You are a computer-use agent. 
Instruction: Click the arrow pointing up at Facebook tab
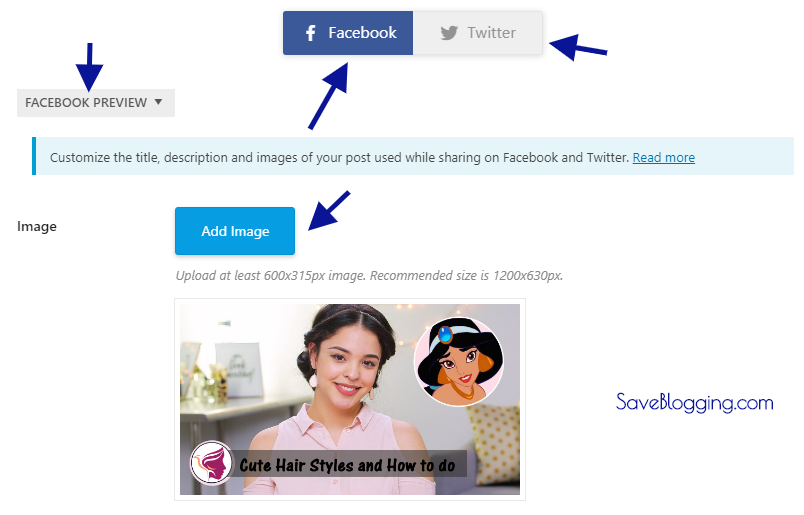(x=329, y=96)
